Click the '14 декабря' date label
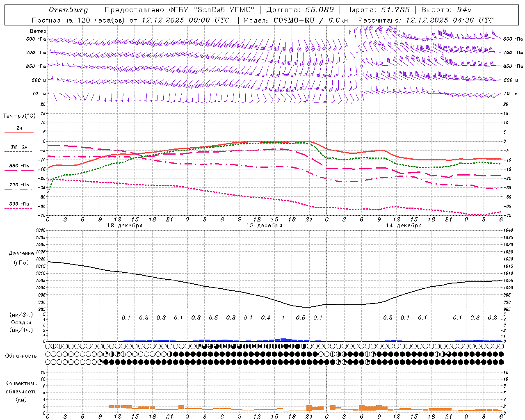This screenshot has height=420, width=525. 404,226
